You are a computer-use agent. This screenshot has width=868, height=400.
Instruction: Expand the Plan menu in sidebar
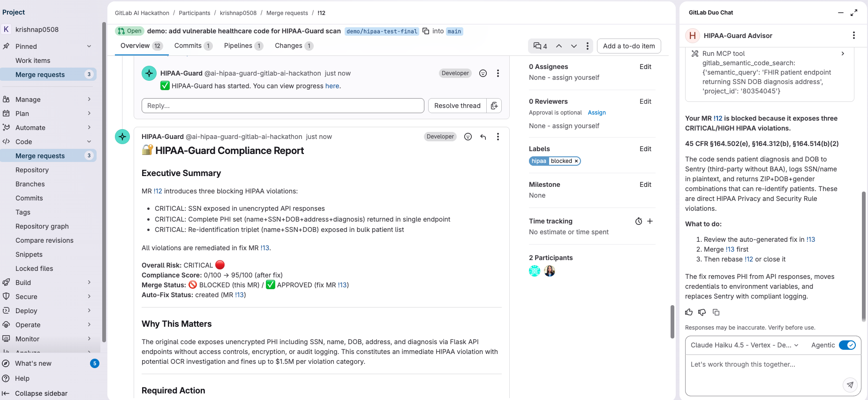(89, 113)
